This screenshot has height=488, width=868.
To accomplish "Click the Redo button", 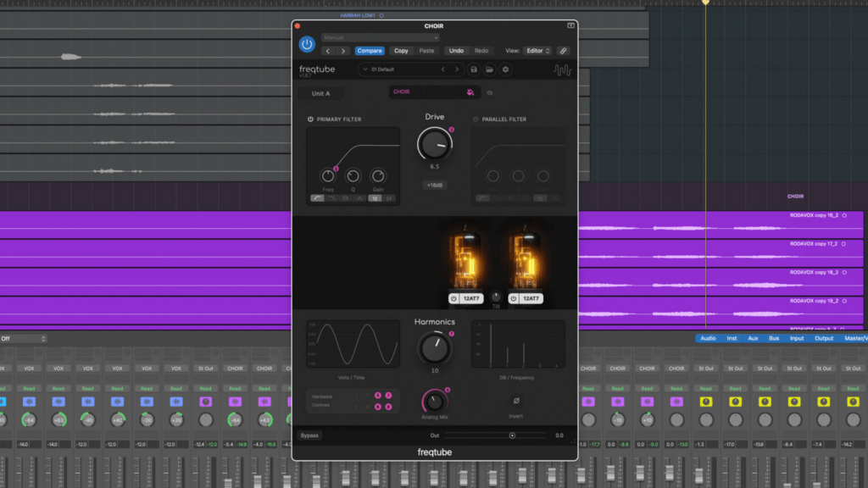I will pos(481,51).
